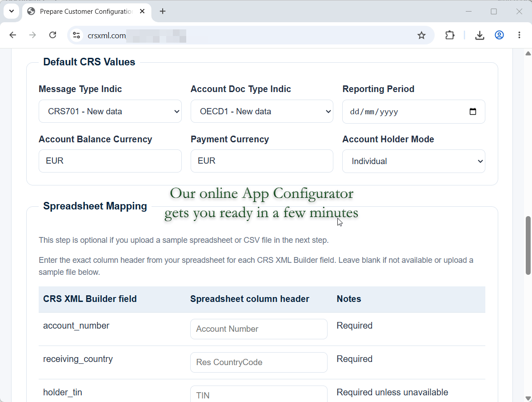This screenshot has height=402, width=532.
Task: Bookmark this page with the star
Action: pos(421,35)
